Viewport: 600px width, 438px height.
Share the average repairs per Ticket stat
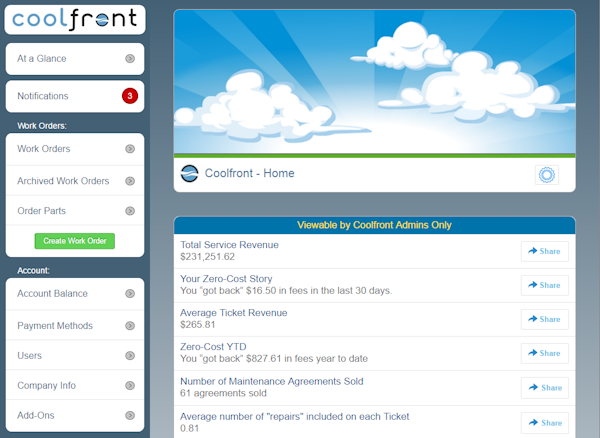(545, 423)
